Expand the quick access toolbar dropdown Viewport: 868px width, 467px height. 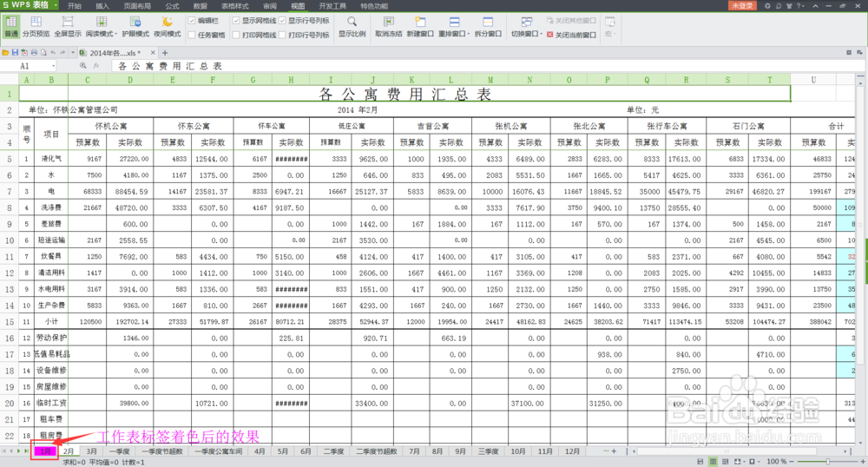(x=73, y=53)
